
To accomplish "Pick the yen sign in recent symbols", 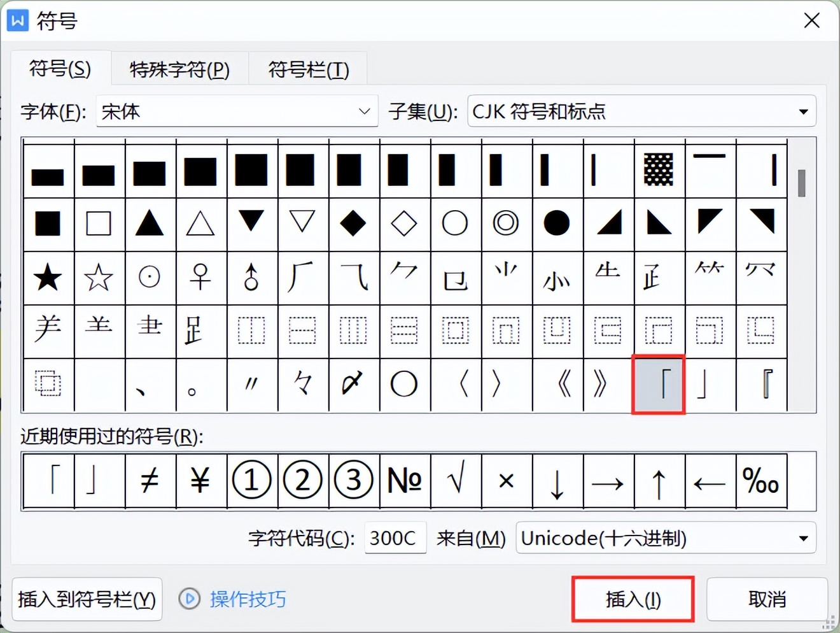I will pos(200,481).
